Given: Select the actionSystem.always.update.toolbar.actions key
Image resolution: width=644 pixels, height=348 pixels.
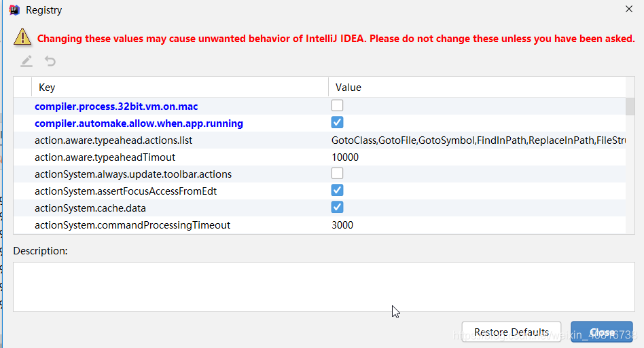Looking at the screenshot, I should tap(133, 174).
